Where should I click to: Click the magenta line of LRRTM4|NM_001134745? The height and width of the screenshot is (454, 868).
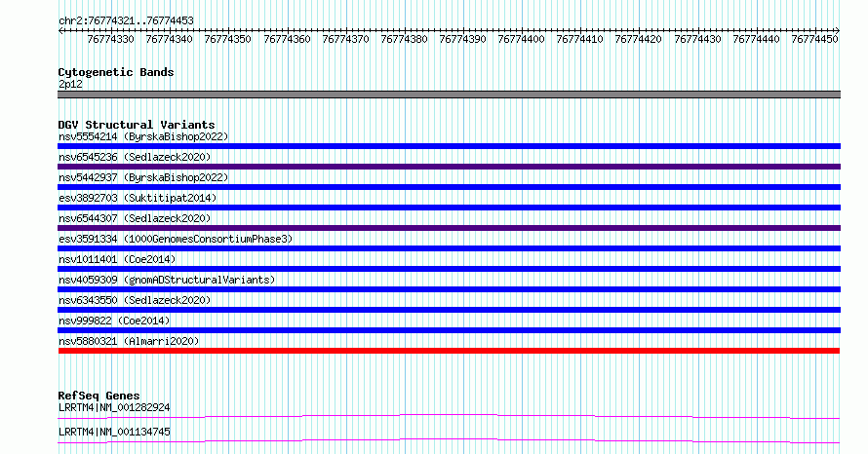[x=449, y=440]
